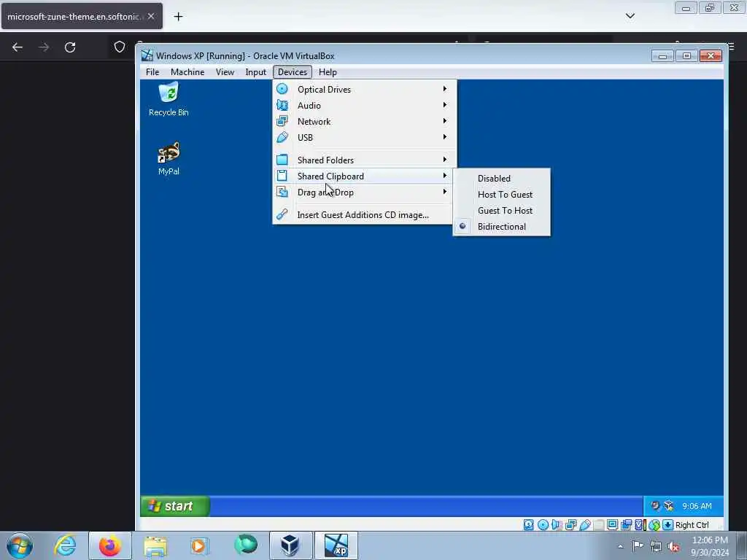Viewport: 747px width, 560px height.
Task: Set shared clipboard to Disabled
Action: [502, 178]
